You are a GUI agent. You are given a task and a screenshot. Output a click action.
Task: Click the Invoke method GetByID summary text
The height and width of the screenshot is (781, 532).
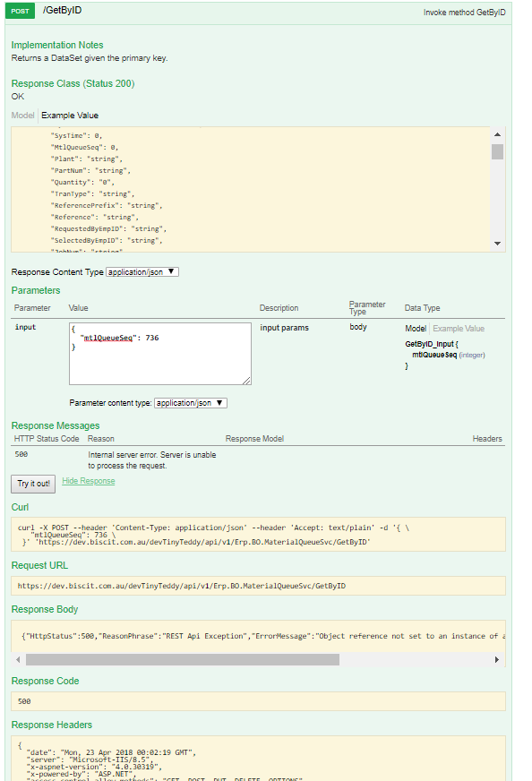[x=464, y=13]
